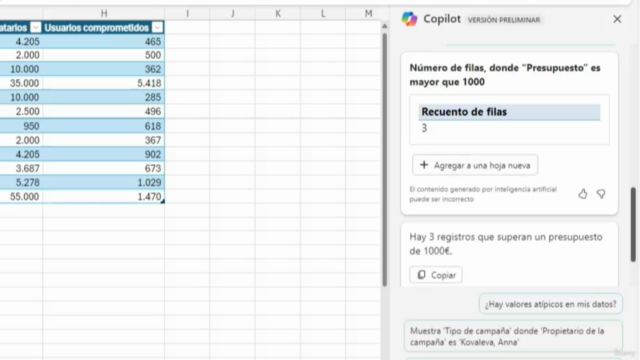
Task: Click the thumbs down feedback icon
Action: click(601, 194)
